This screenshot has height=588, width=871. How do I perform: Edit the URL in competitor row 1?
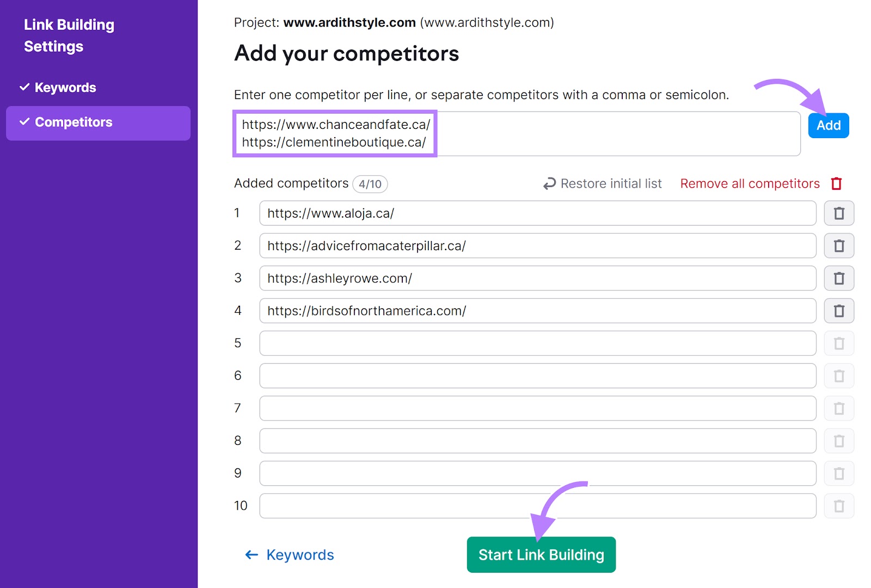[537, 213]
